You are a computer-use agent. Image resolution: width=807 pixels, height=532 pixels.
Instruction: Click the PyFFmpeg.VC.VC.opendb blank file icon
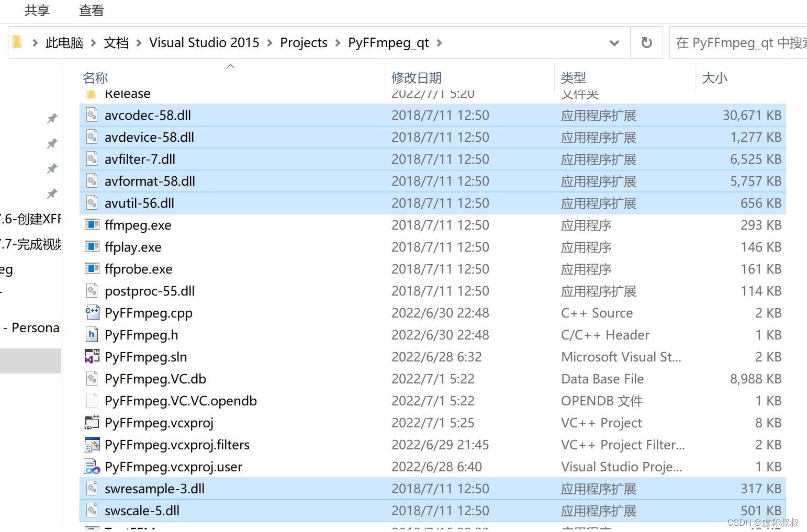click(x=92, y=401)
